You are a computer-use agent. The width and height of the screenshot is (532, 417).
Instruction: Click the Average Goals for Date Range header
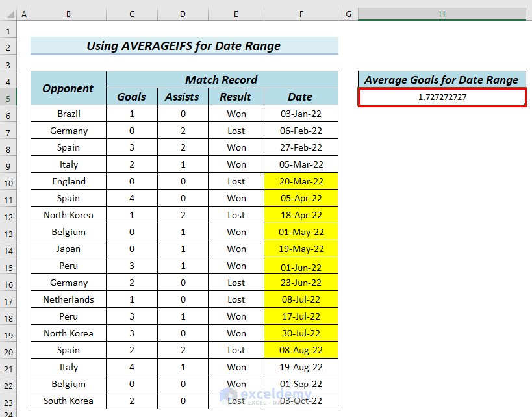(442, 80)
